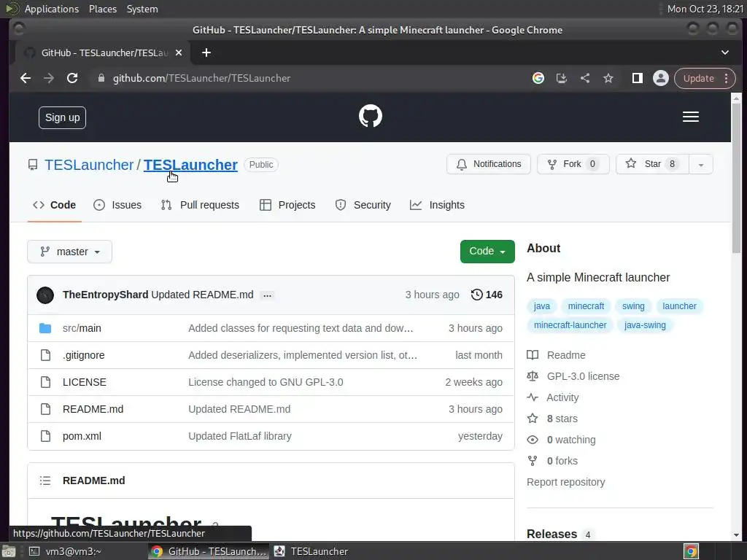Open the Places menu in top panel
Screen dimensions: 747x560
tap(103, 9)
